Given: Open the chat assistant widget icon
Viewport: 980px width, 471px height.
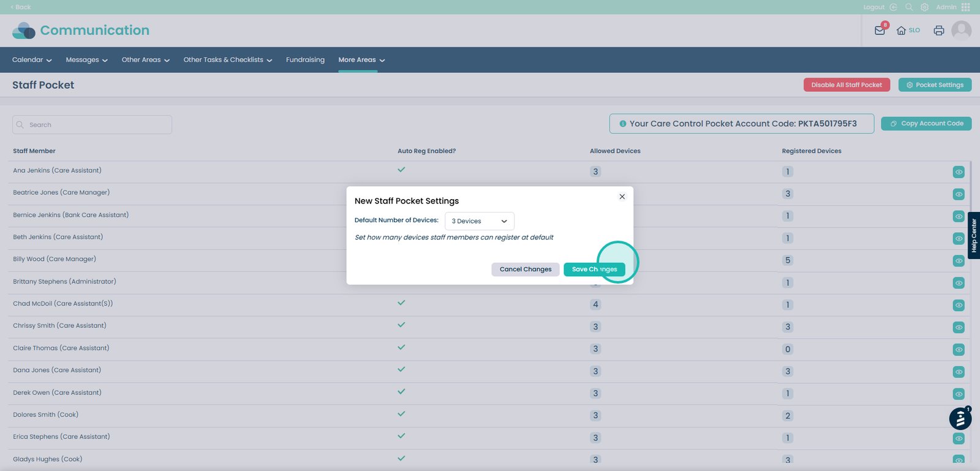Looking at the screenshot, I should [959, 419].
